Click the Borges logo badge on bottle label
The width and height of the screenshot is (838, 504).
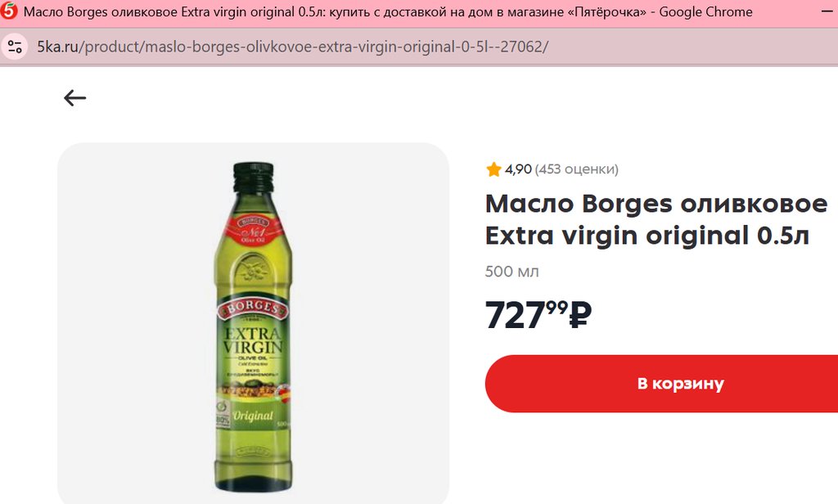click(252, 308)
